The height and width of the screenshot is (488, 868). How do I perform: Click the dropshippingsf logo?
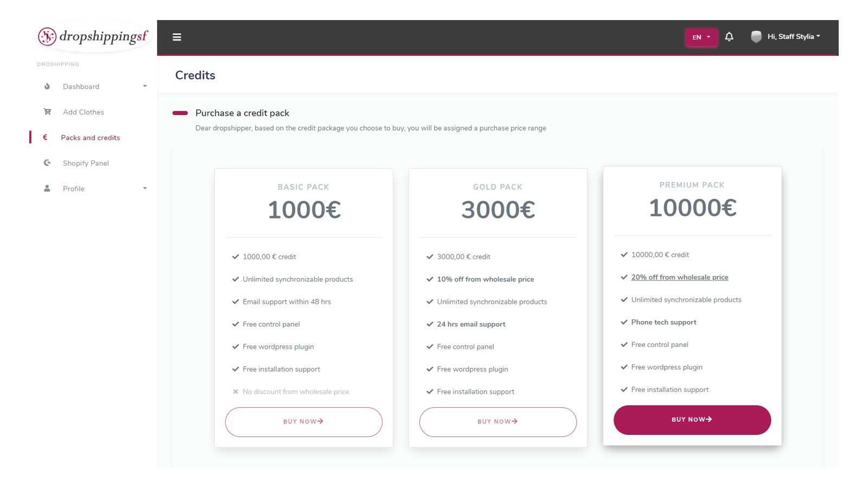[92, 36]
